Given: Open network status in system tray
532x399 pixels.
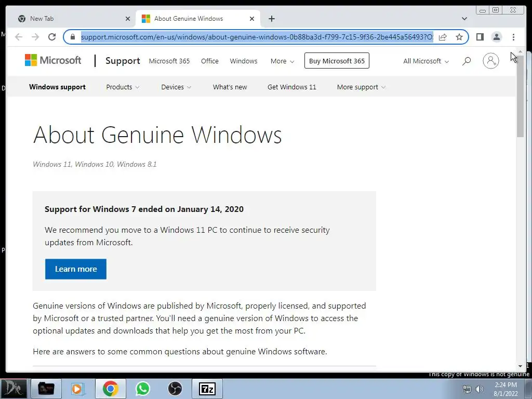Looking at the screenshot, I should pyautogui.click(x=467, y=389).
